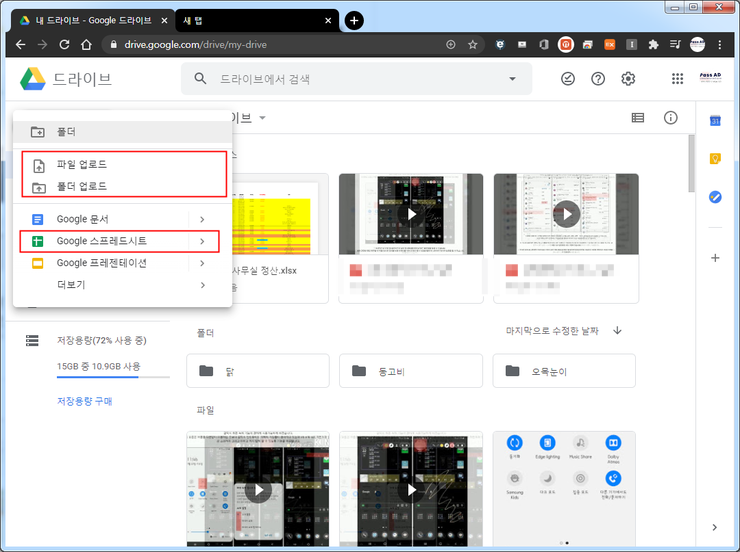Open offline ready status checkmark icon

[568, 79]
